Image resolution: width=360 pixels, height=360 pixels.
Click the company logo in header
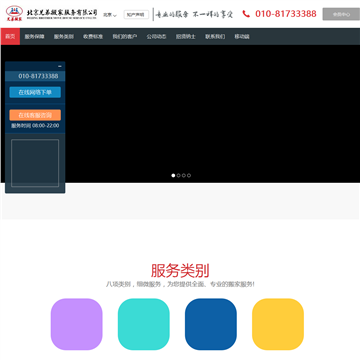pos(52,13)
